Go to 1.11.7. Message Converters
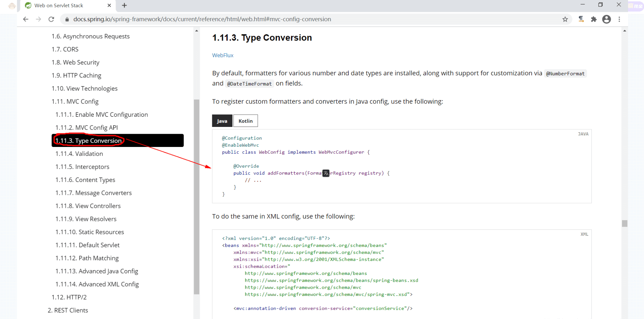The image size is (644, 319). click(x=93, y=193)
